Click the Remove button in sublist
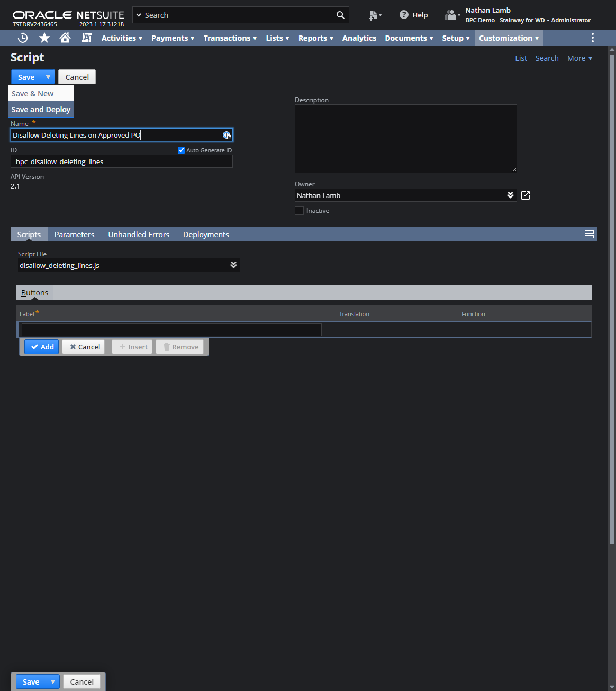The width and height of the screenshot is (616, 691). 180,347
